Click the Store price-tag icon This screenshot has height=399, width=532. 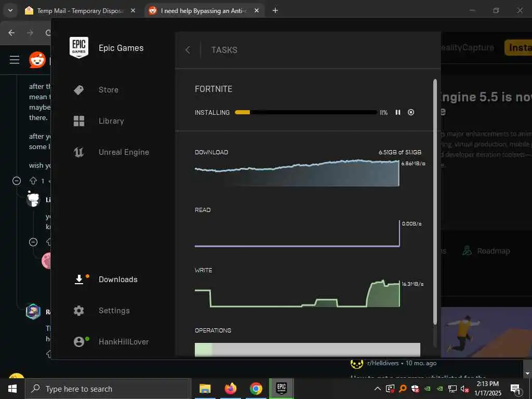79,90
